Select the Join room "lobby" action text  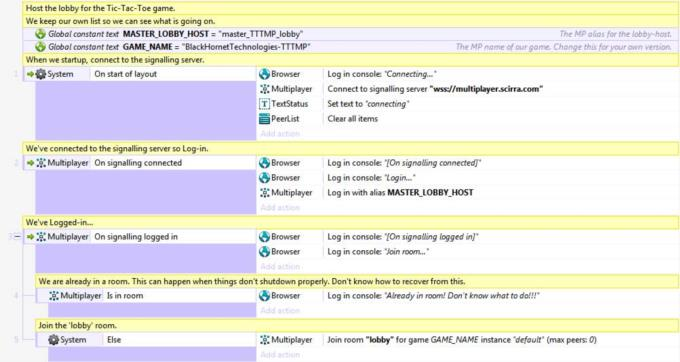click(x=462, y=340)
